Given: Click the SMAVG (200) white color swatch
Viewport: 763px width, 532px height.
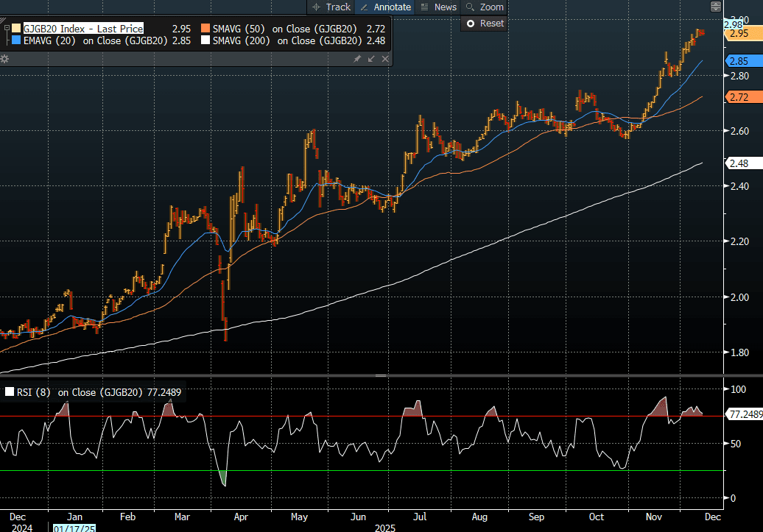Looking at the screenshot, I should (x=205, y=40).
